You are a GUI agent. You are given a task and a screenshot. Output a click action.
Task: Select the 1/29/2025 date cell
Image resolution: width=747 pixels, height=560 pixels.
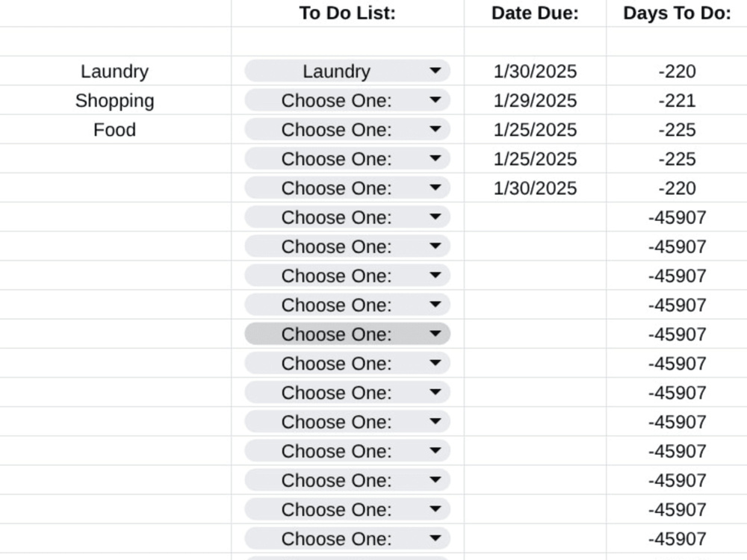535,101
